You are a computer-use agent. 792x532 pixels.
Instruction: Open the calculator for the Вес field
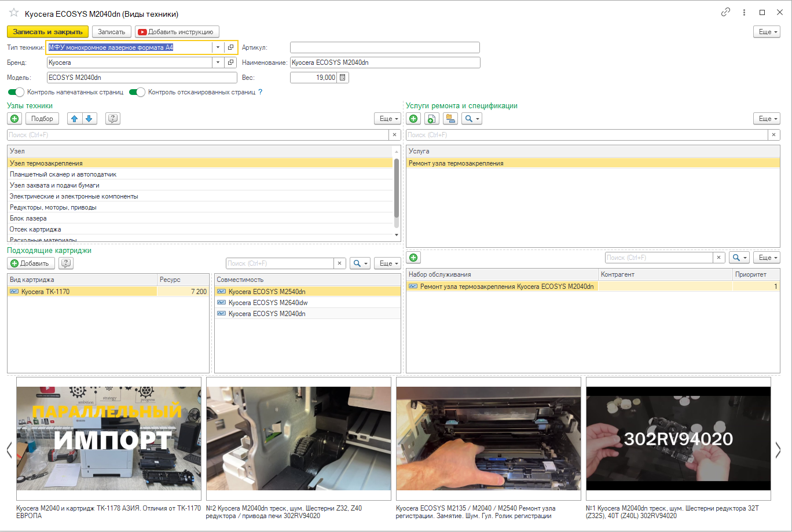pos(343,78)
